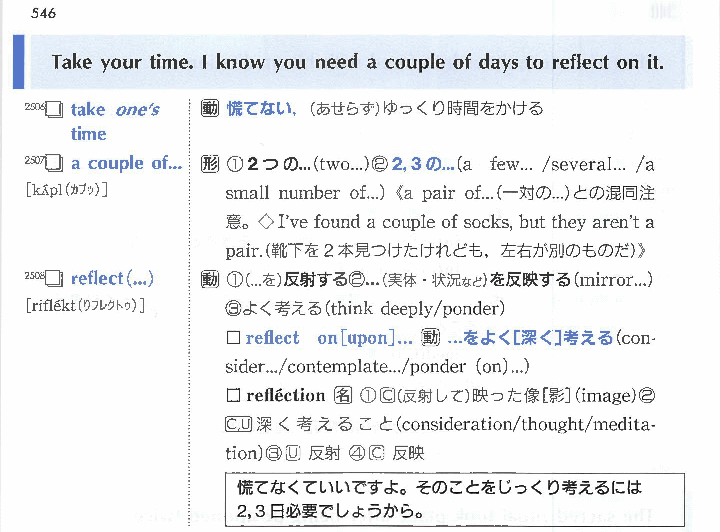The width and height of the screenshot is (720, 532).
Task: Click the diamond marker before I've found a couple
Action: (265, 222)
